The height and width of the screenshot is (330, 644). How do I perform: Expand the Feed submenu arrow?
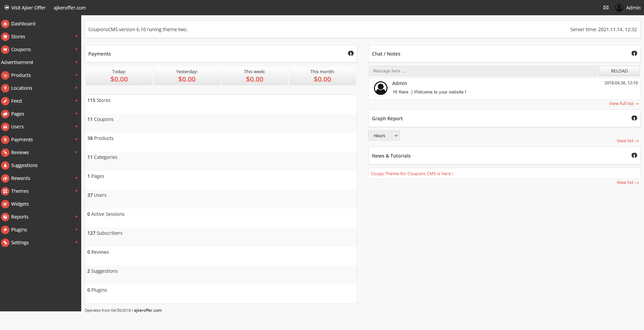pos(76,101)
